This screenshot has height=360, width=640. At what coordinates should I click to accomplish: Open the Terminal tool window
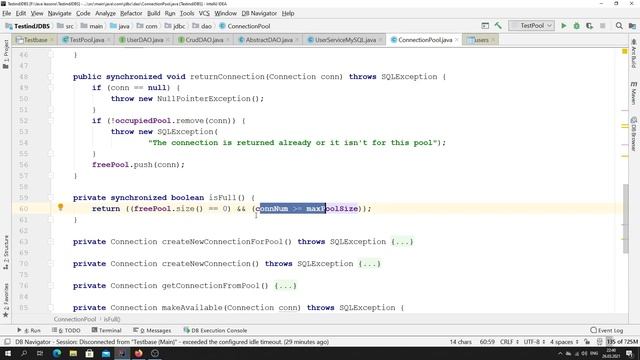coord(107,330)
